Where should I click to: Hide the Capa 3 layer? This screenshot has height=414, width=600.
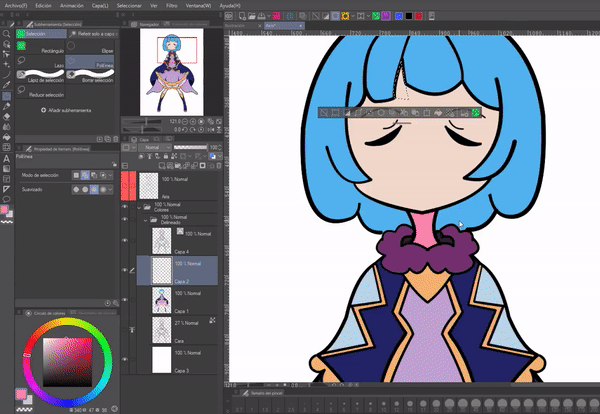click(125, 360)
